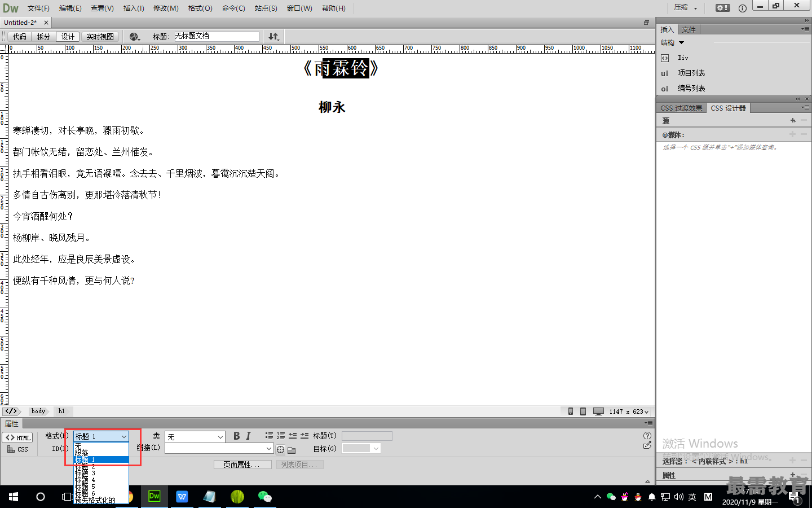The height and width of the screenshot is (508, 812).
Task: Open Windows Start menu
Action: coord(14,497)
